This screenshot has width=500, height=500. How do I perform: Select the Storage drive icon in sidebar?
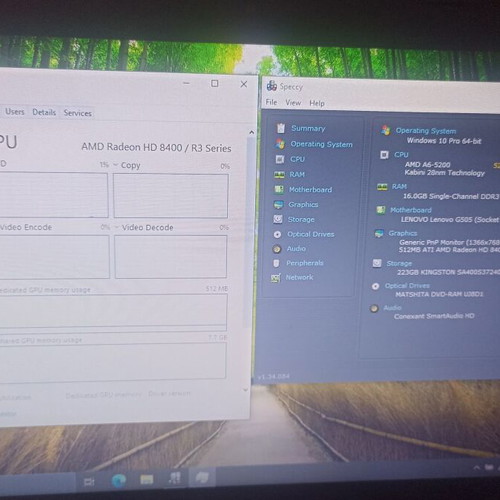278,219
